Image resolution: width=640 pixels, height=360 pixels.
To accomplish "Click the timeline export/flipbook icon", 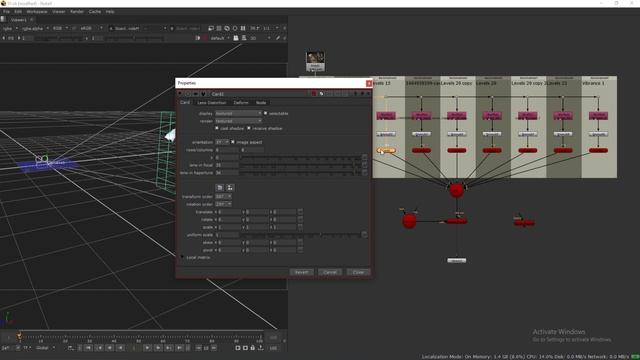I will [260, 348].
